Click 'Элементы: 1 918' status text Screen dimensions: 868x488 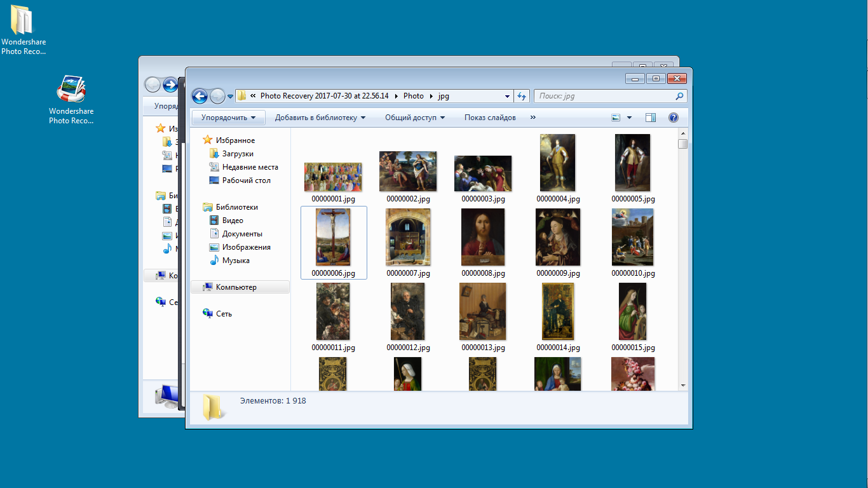pos(273,401)
